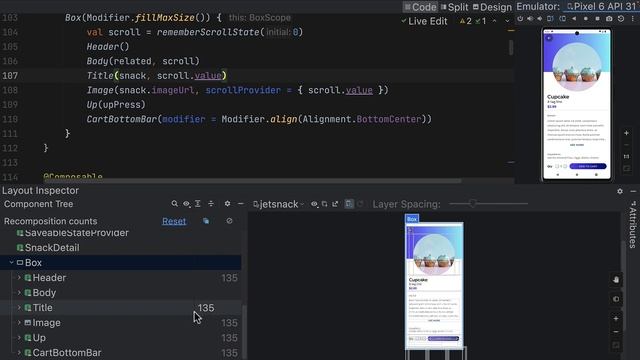The height and width of the screenshot is (360, 640).
Task: Zoom in the layout inspector view
Action: point(616,318)
